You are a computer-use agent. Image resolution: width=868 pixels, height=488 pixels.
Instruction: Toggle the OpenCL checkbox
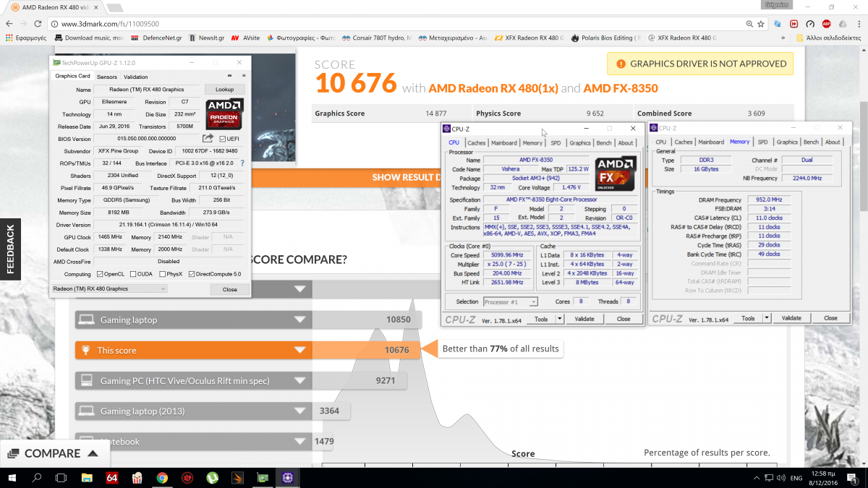click(100, 274)
